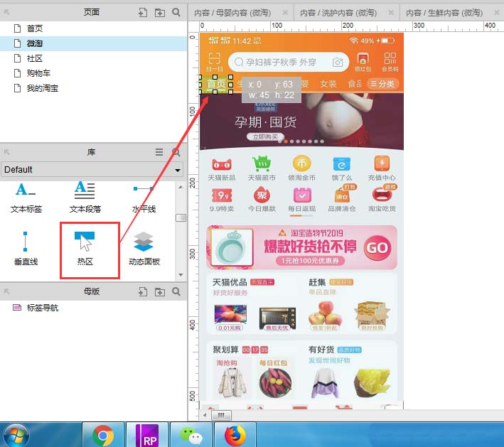Close the 洗护内容 tab

click(391, 13)
